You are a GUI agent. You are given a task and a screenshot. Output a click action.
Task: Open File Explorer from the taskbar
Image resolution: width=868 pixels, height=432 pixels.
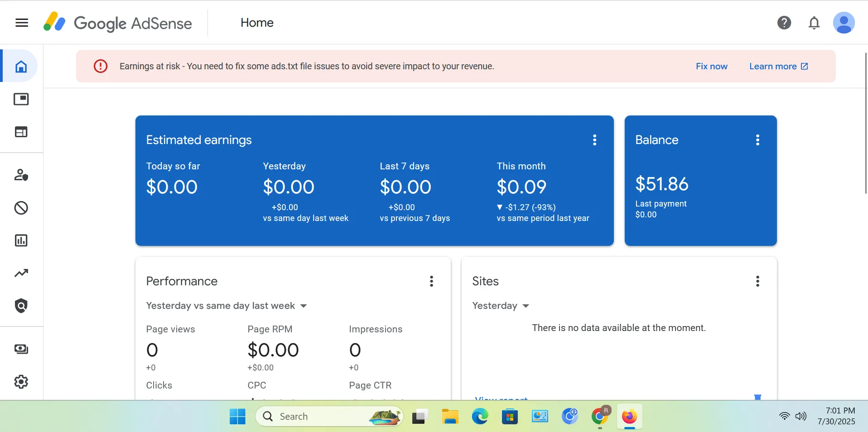pos(450,417)
